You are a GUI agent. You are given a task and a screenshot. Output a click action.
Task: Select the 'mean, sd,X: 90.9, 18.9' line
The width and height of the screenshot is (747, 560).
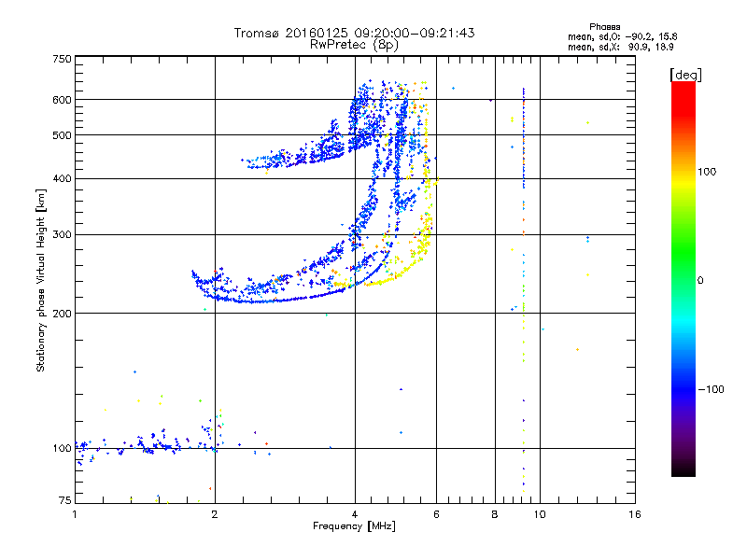point(620,47)
